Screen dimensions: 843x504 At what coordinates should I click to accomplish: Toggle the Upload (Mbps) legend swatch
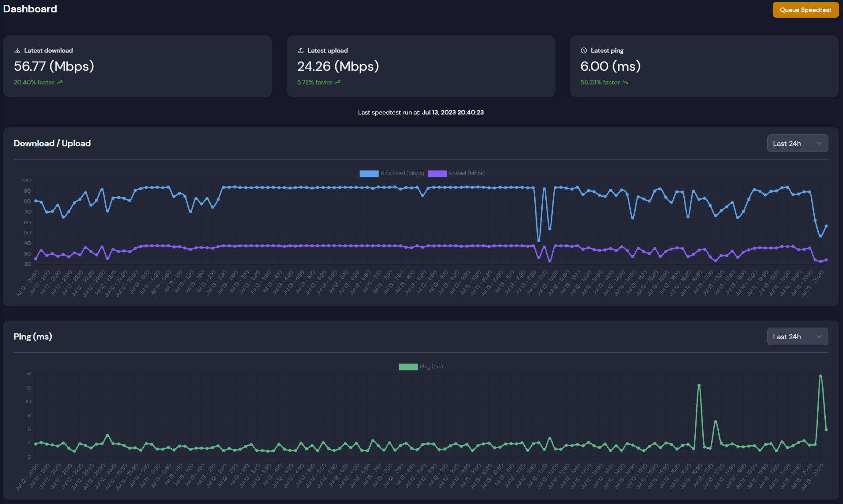click(x=437, y=173)
